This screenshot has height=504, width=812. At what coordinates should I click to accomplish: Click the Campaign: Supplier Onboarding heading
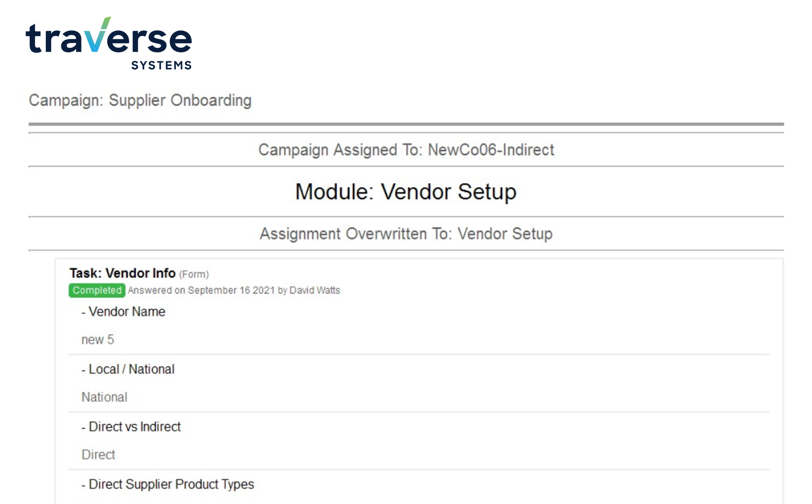click(x=140, y=100)
